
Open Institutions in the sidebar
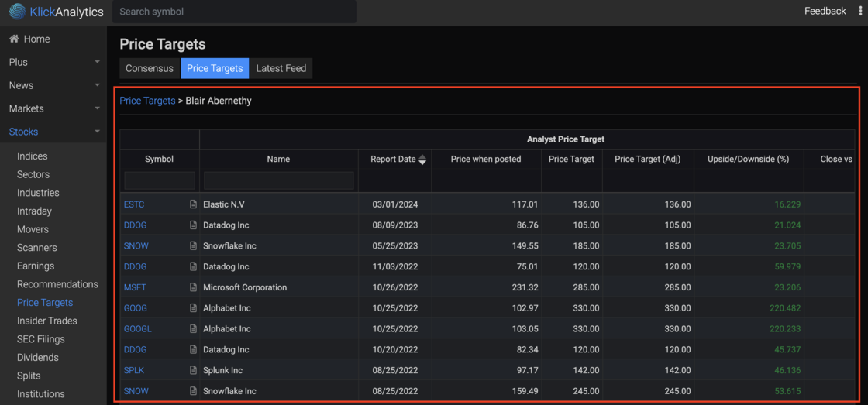point(41,394)
